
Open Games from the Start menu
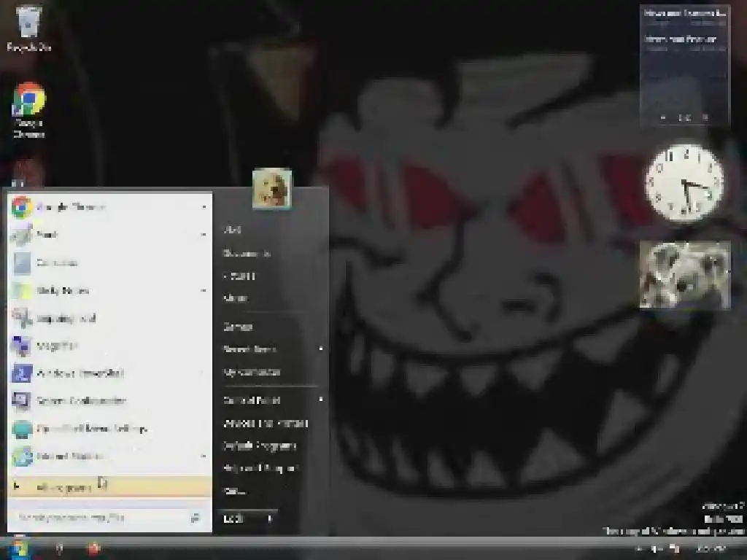(x=238, y=327)
